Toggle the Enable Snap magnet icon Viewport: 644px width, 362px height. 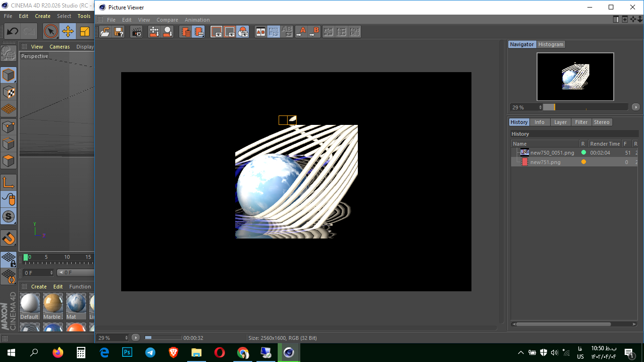pos(8,239)
